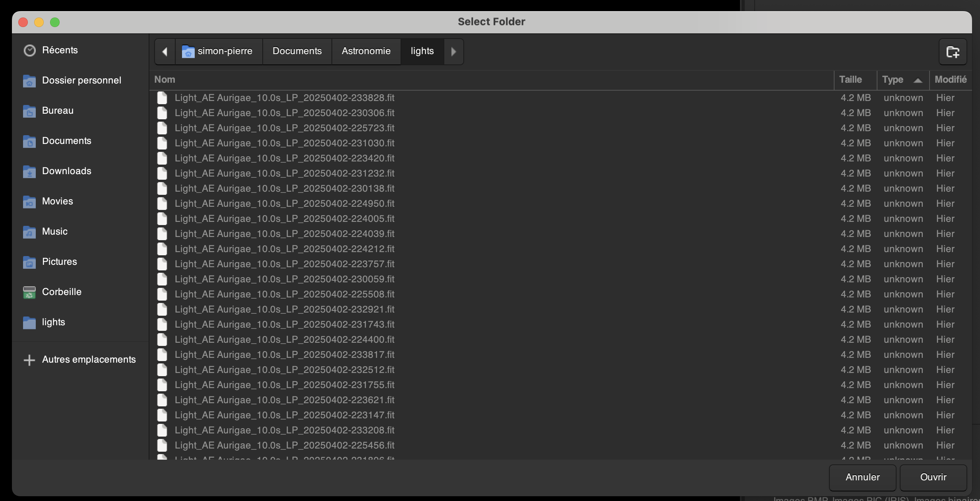Click the forward arrow in path bar

(x=453, y=51)
